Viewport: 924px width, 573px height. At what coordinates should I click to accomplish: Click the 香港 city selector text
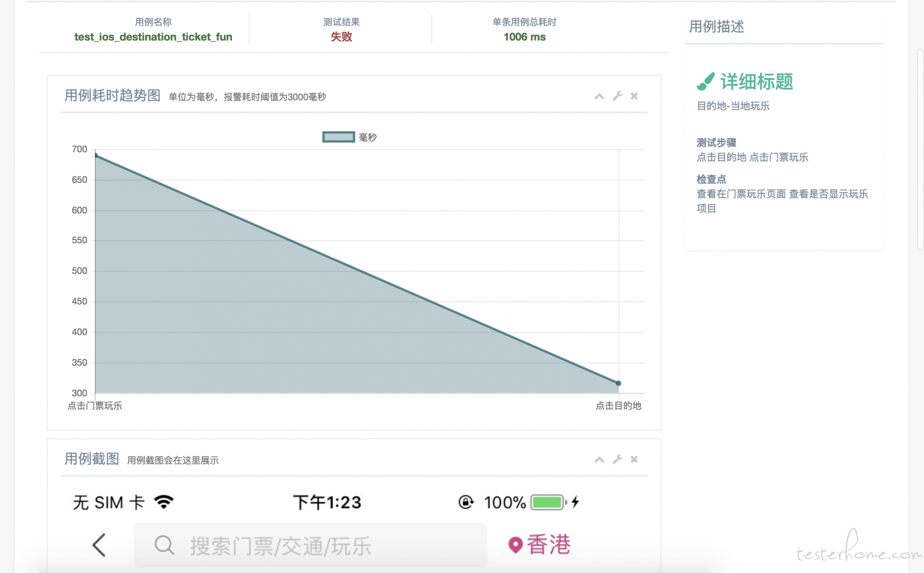click(x=549, y=545)
